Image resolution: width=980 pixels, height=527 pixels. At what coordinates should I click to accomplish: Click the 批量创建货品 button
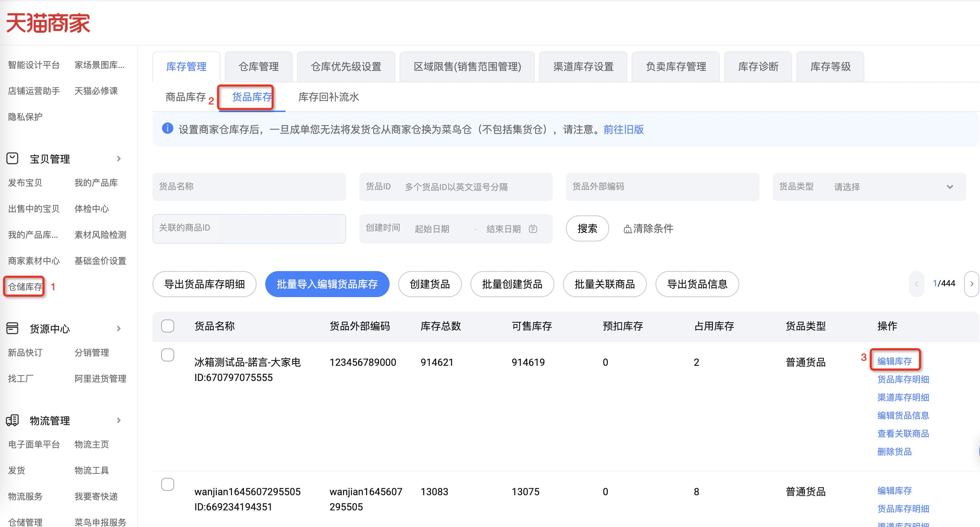coord(512,284)
